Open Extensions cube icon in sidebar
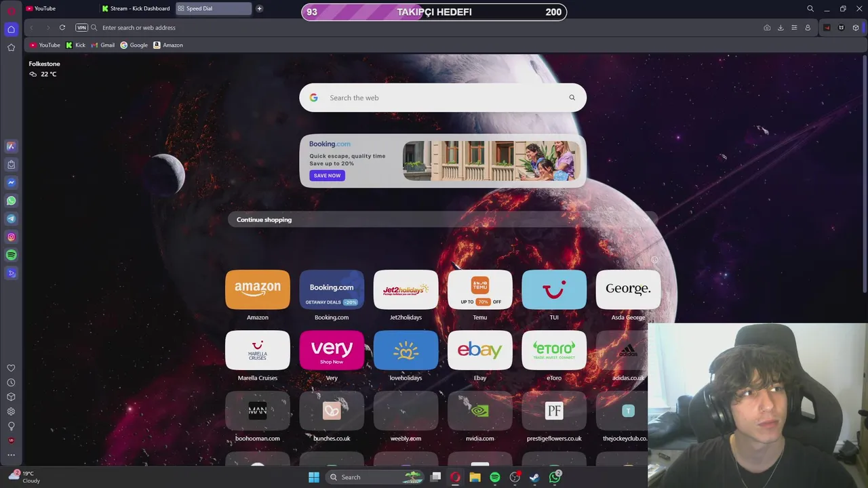 11,397
